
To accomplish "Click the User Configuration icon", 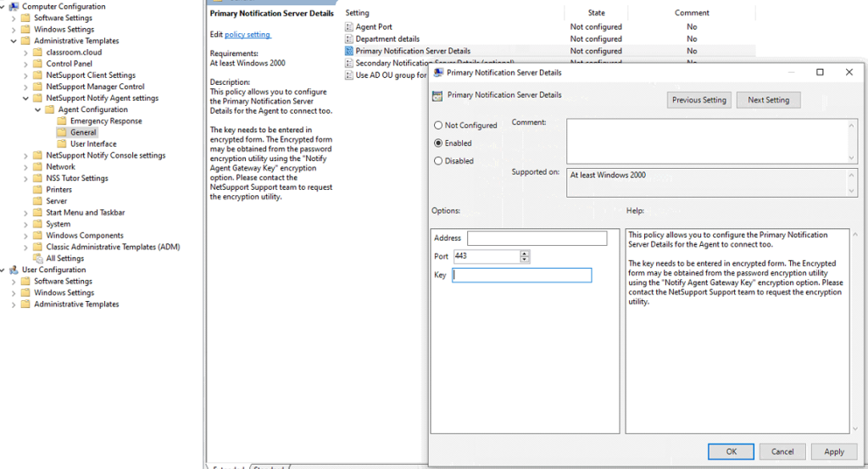I will (x=14, y=271).
